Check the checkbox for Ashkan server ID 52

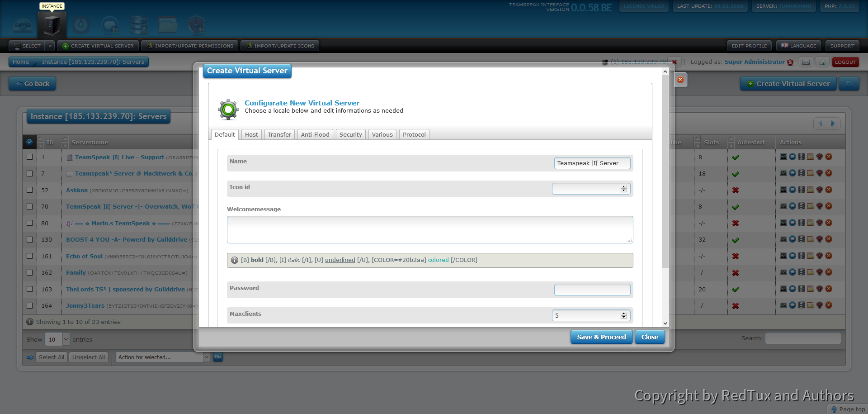(29, 190)
